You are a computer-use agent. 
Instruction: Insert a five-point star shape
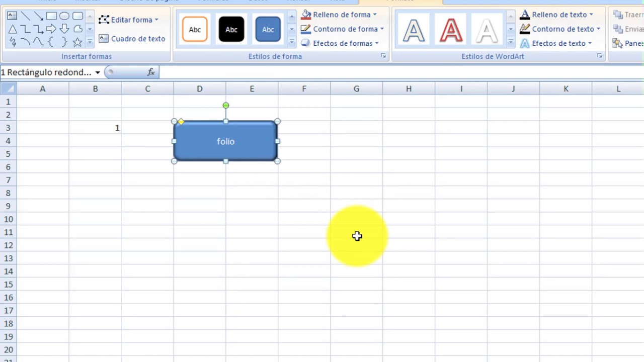coord(77,42)
